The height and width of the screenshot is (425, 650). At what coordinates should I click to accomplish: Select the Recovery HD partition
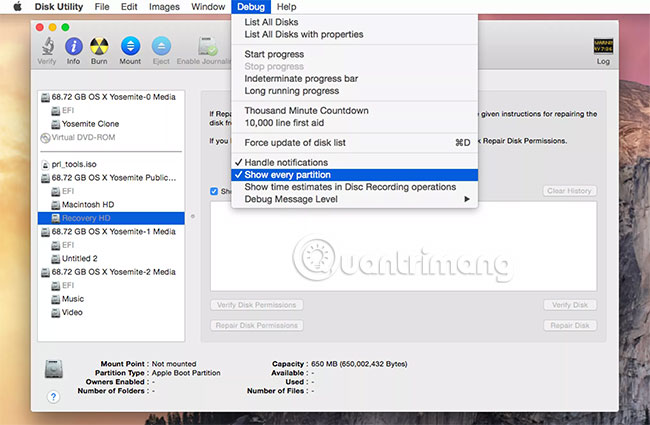tap(111, 218)
